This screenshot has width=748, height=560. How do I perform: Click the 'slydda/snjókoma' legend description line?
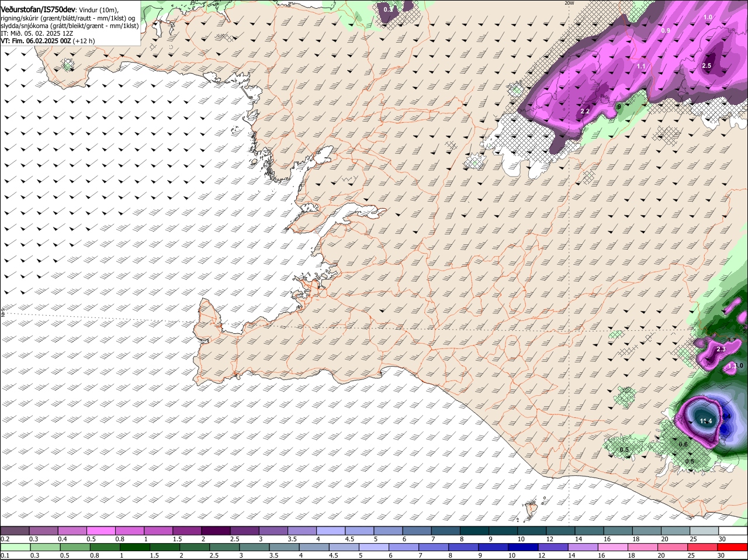70,26
